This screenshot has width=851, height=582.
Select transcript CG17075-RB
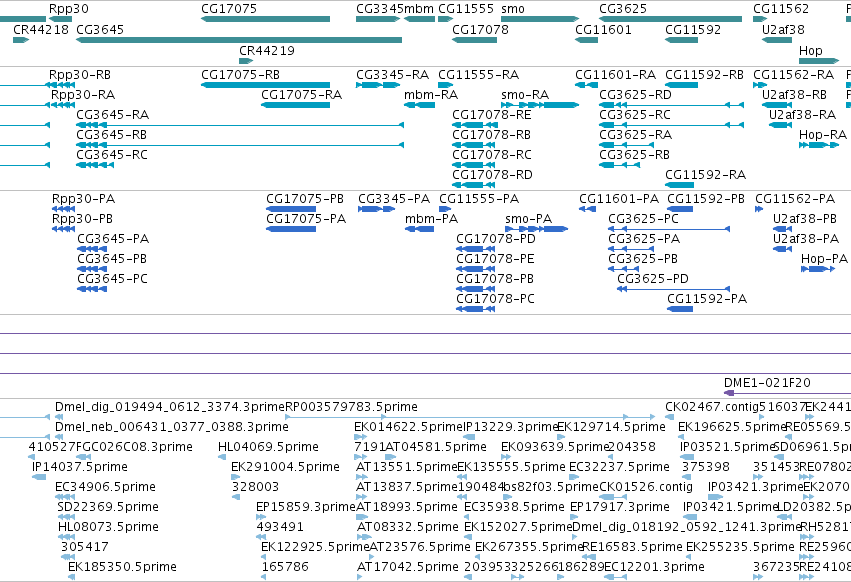click(x=265, y=85)
